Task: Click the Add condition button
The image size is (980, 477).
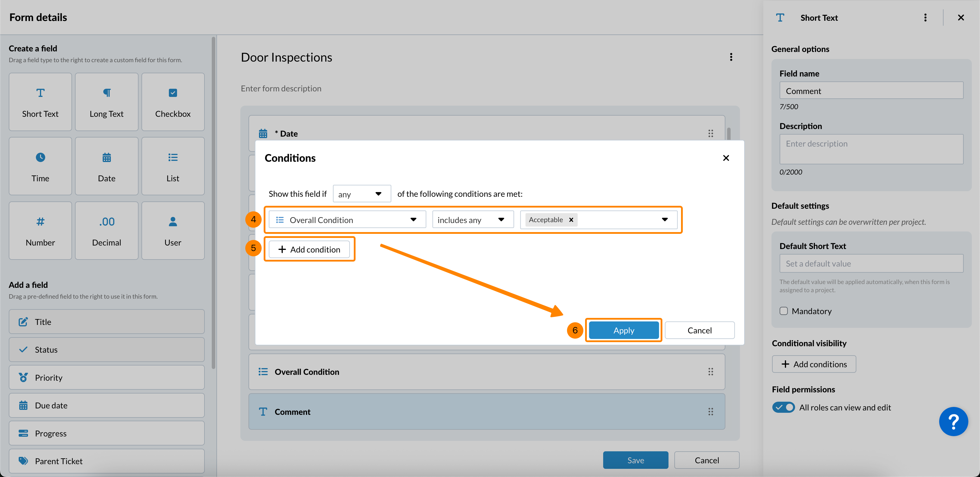Action: [x=309, y=249]
